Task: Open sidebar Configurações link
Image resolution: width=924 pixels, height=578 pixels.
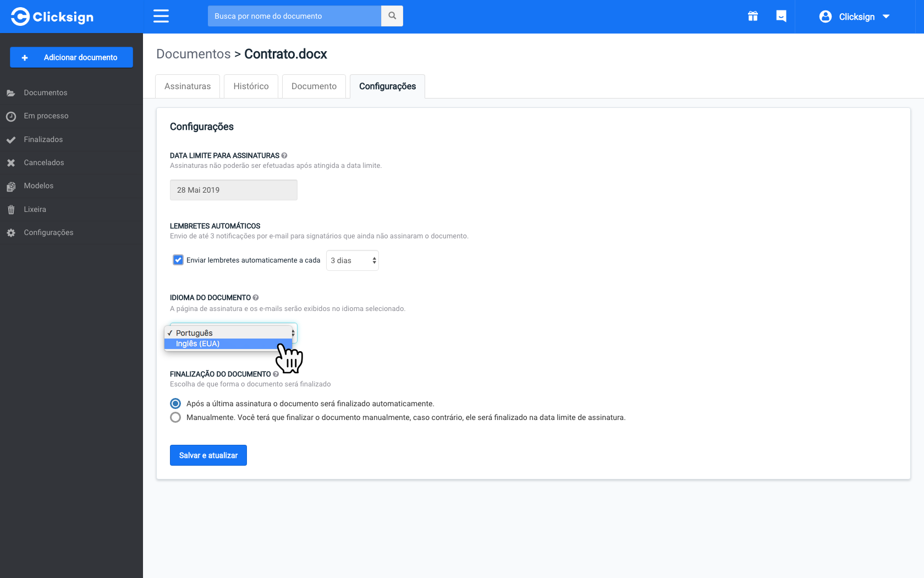Action: pos(71,233)
